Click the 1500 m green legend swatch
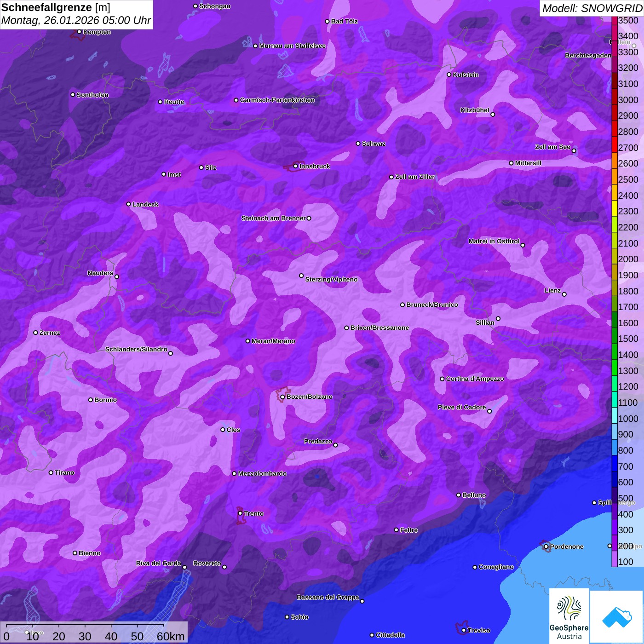Image resolution: width=644 pixels, height=644 pixels. click(614, 335)
